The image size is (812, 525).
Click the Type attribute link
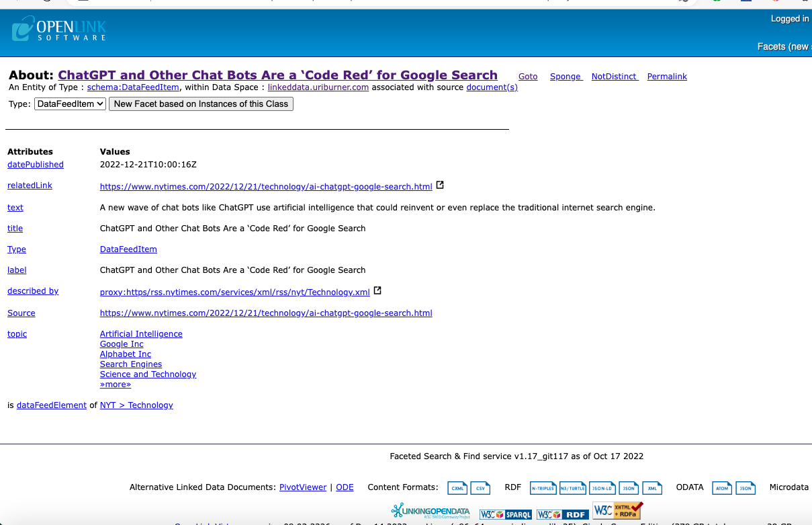click(17, 249)
